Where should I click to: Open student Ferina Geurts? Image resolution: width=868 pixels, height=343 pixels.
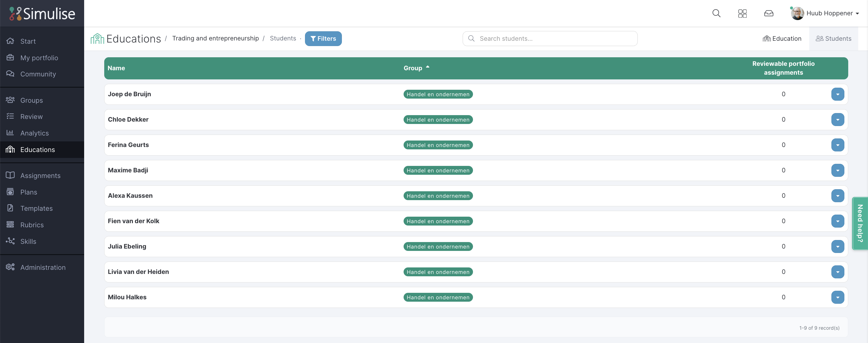click(x=128, y=145)
